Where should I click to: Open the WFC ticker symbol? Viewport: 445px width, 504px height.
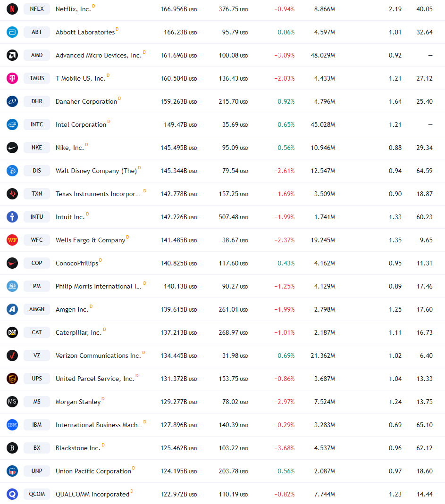(37, 240)
